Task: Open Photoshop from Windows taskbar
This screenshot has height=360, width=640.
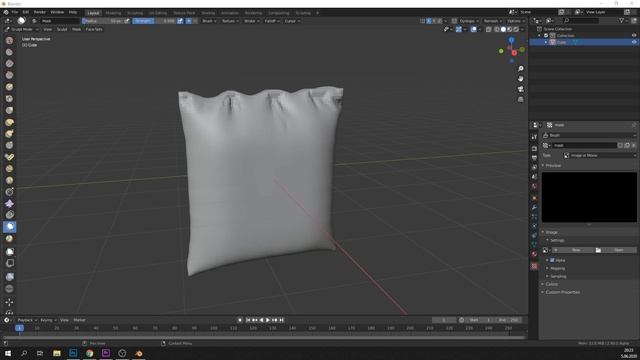Action: (x=73, y=353)
